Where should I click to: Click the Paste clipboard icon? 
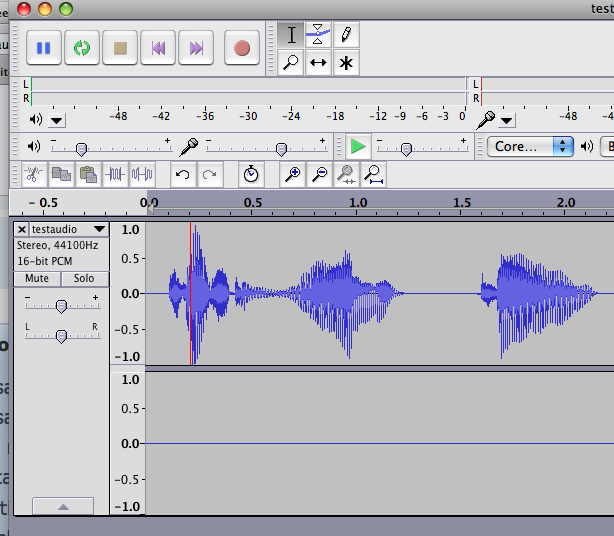(x=88, y=174)
